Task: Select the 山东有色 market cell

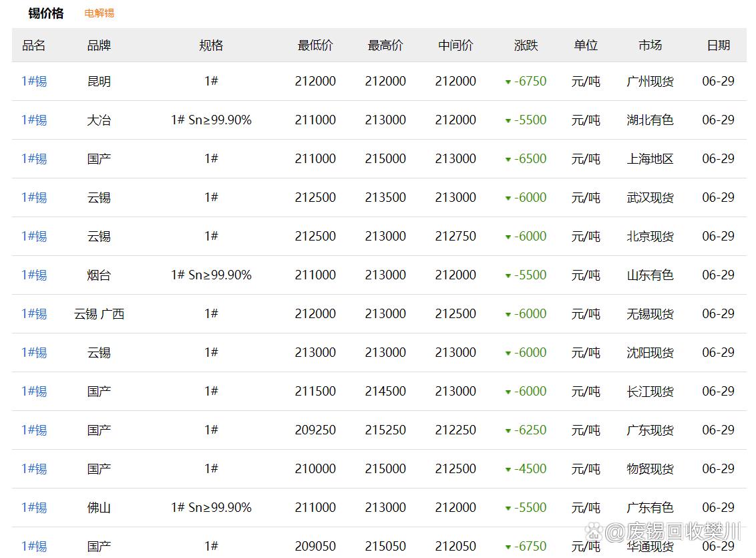Action: tap(650, 275)
